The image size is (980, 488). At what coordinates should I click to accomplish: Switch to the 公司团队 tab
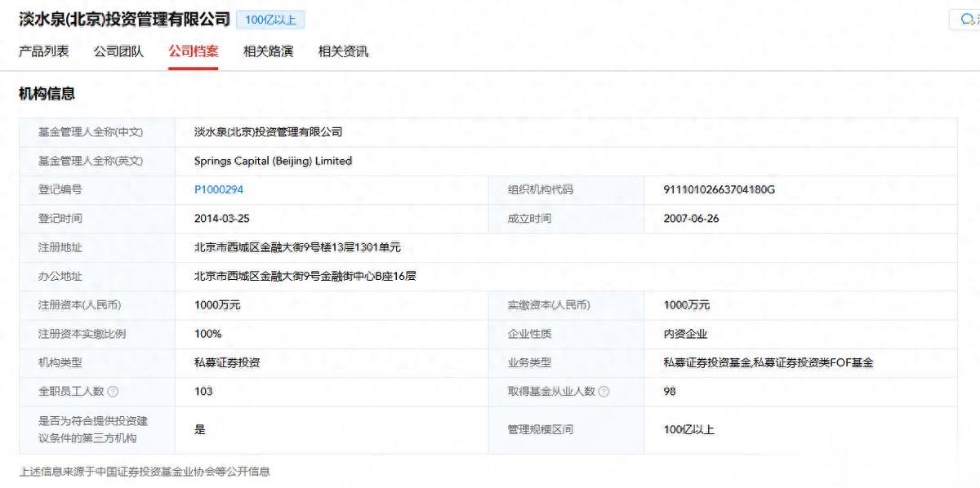pyautogui.click(x=118, y=51)
